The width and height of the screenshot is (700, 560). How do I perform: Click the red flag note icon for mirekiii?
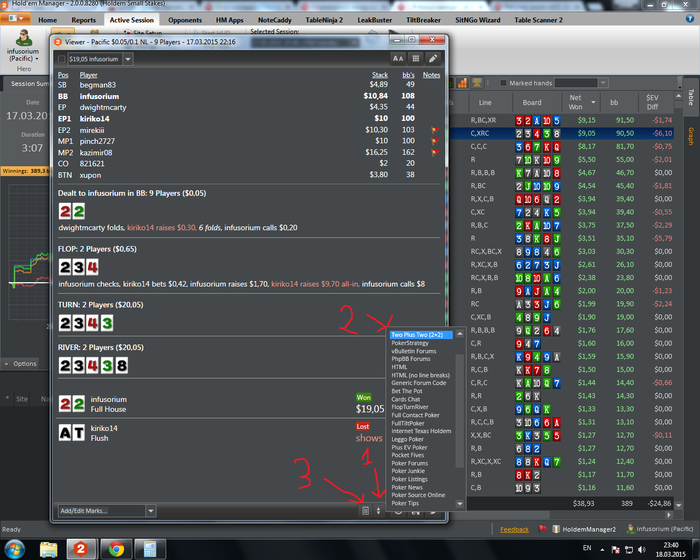click(x=435, y=130)
